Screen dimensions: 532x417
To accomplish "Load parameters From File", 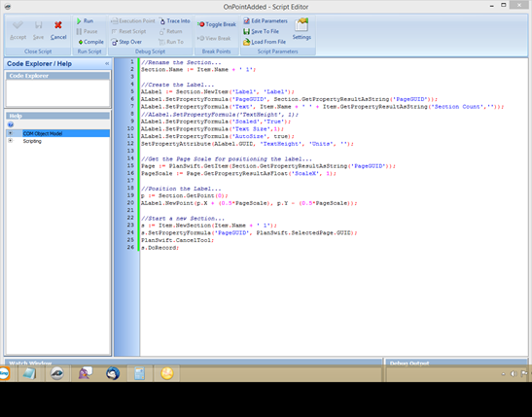I will (x=265, y=42).
